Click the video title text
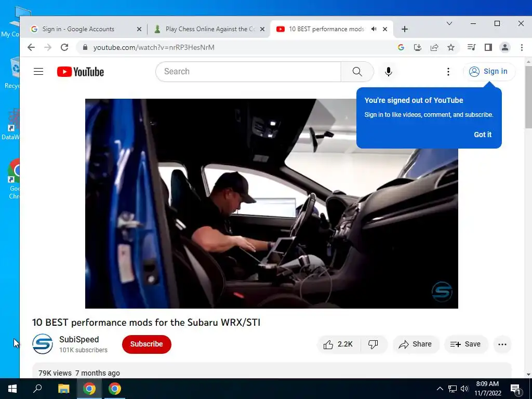Viewport: 532px width, 399px height. tap(146, 322)
